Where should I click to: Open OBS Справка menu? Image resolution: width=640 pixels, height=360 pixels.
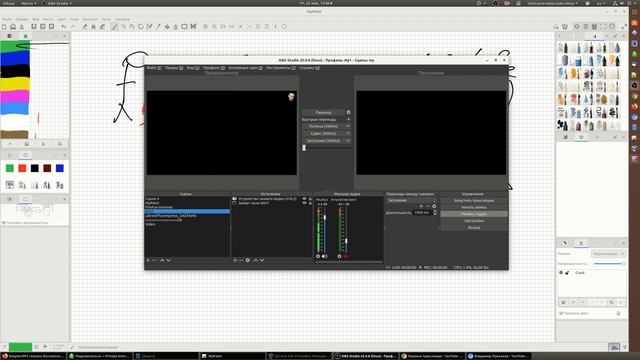click(309, 68)
